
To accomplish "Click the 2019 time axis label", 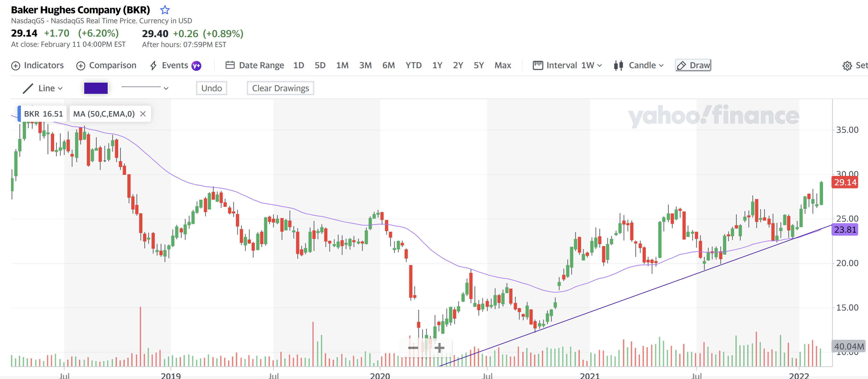I will 171,375.
